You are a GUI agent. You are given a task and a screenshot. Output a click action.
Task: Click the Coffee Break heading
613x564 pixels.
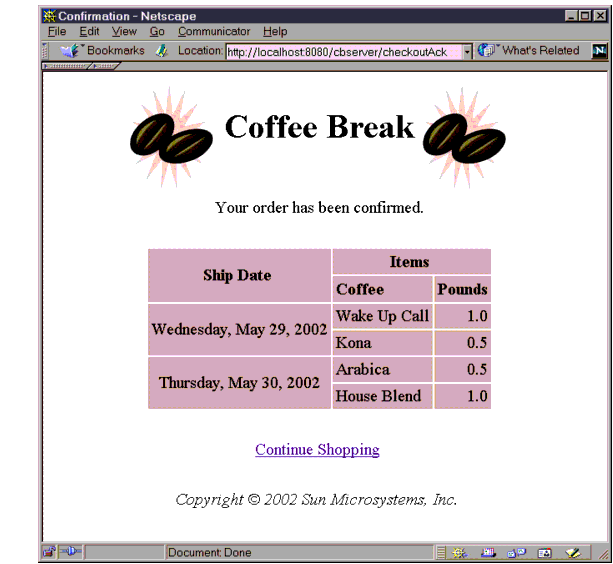pyautogui.click(x=319, y=127)
